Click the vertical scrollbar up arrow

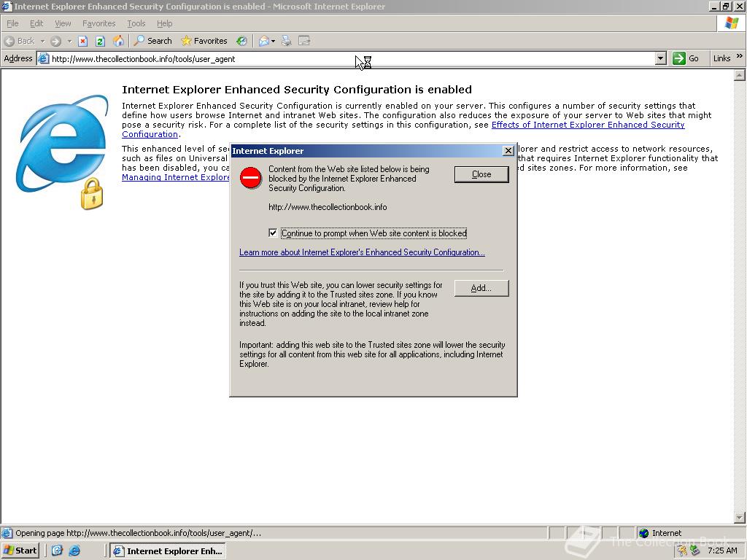[740, 75]
